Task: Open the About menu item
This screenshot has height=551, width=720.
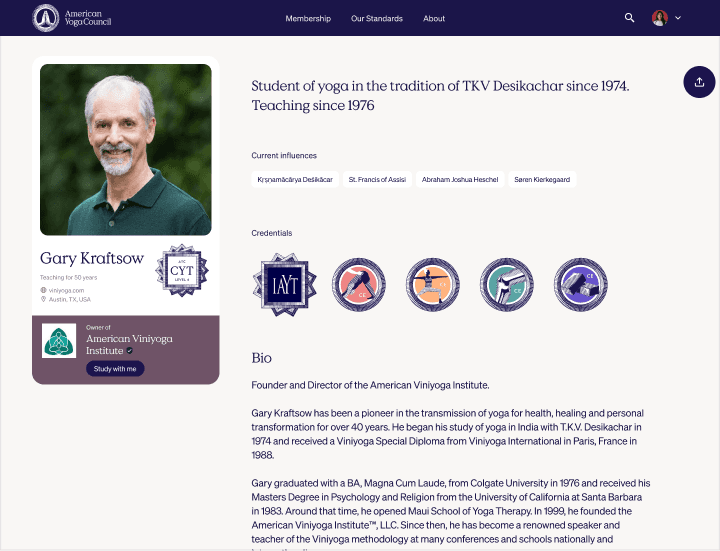Action: coord(434,18)
